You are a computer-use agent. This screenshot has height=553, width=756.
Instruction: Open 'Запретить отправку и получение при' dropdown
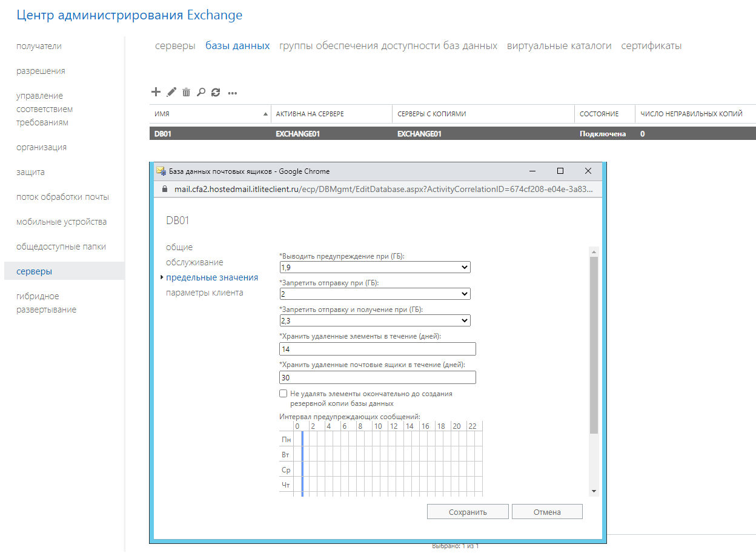click(x=375, y=320)
